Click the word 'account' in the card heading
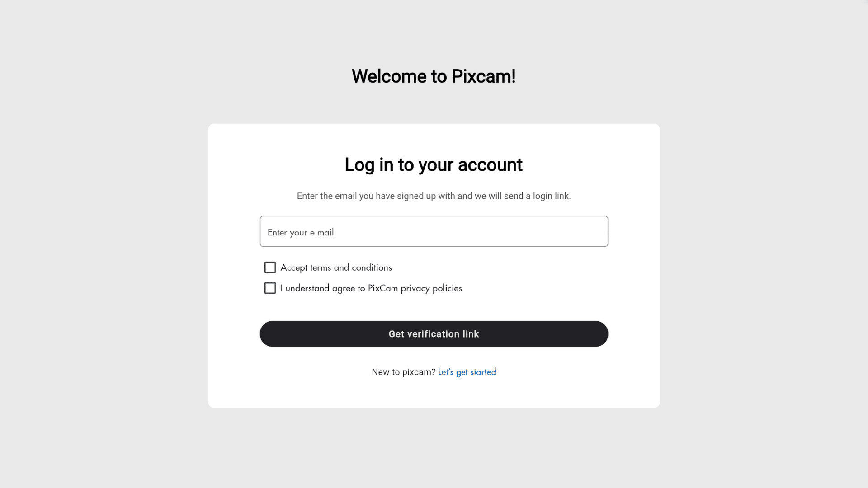 coord(490,165)
